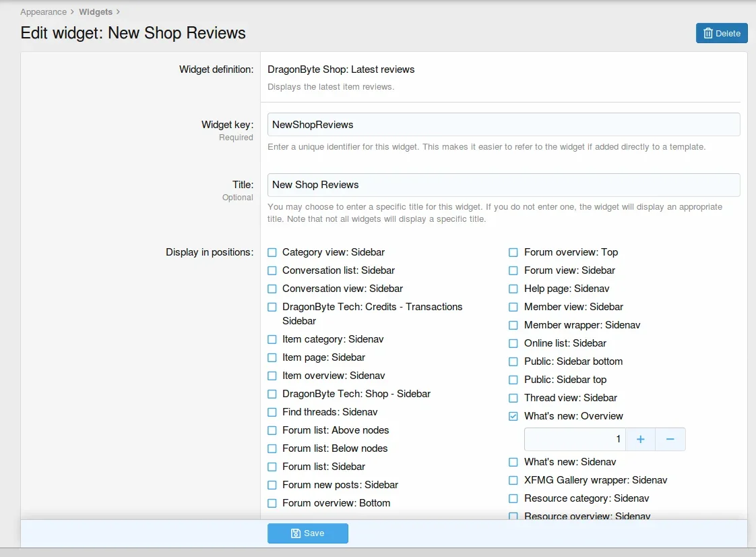Enable Online list: Sidebar checkbox
This screenshot has width=756, height=557.
513,344
